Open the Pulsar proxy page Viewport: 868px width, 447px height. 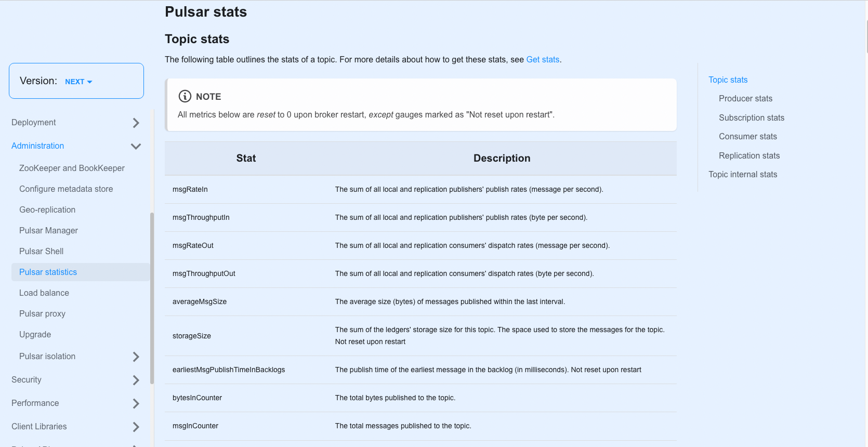click(42, 314)
